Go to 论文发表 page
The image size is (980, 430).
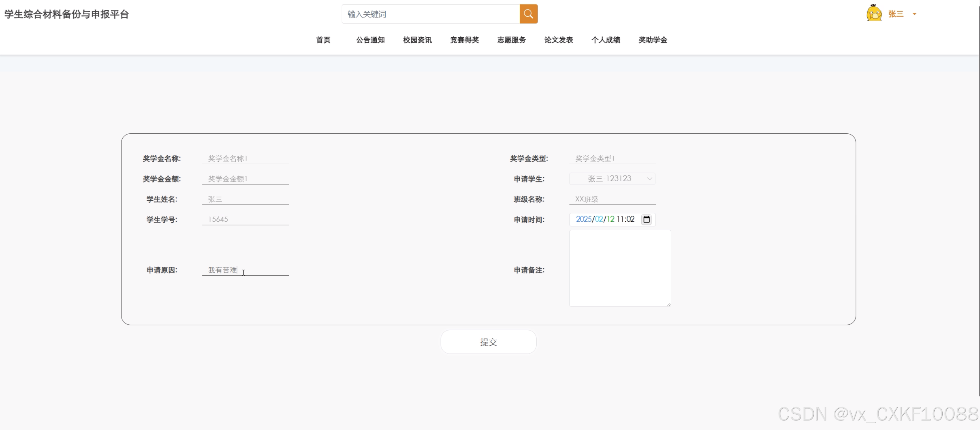[x=559, y=40]
